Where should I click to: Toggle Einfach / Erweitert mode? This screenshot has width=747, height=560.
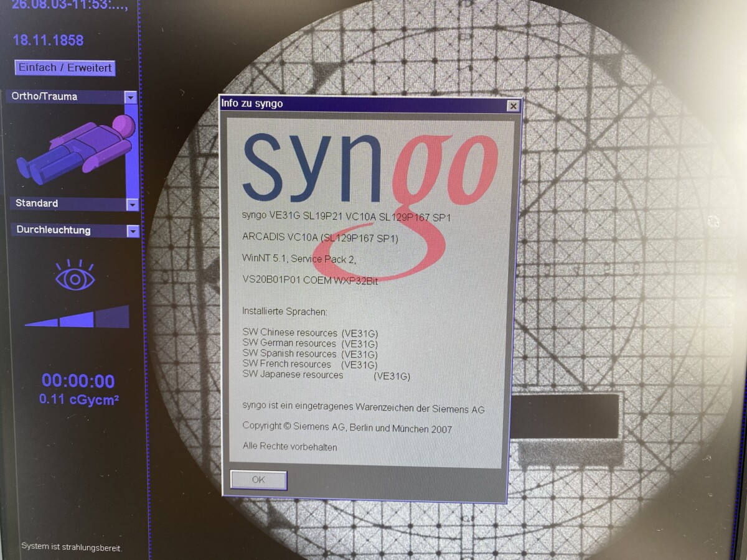(65, 68)
